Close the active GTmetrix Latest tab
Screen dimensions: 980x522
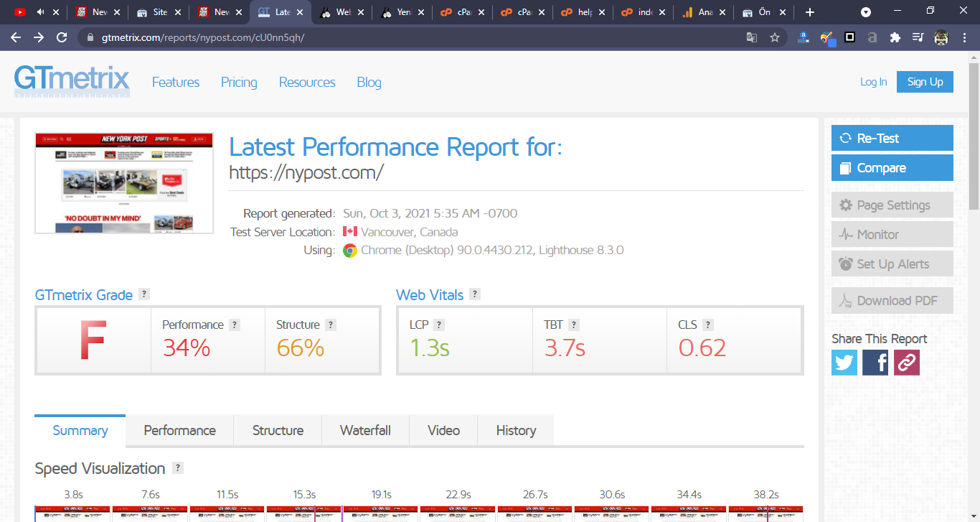298,12
